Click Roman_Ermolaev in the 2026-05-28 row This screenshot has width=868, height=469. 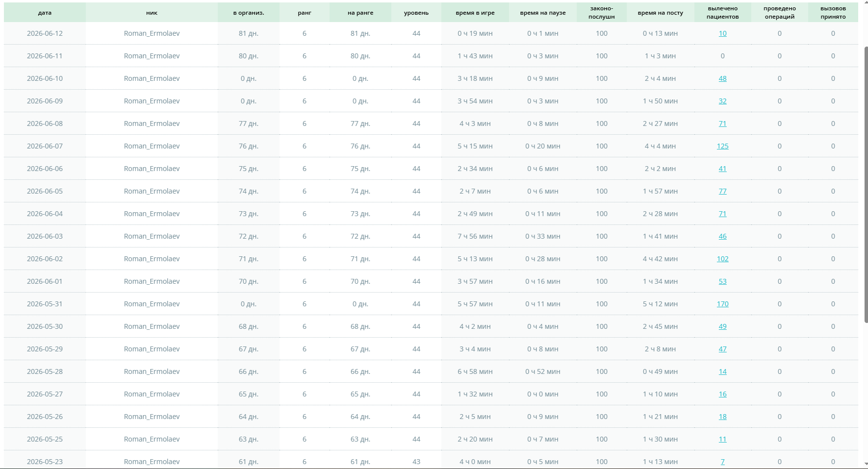point(152,371)
